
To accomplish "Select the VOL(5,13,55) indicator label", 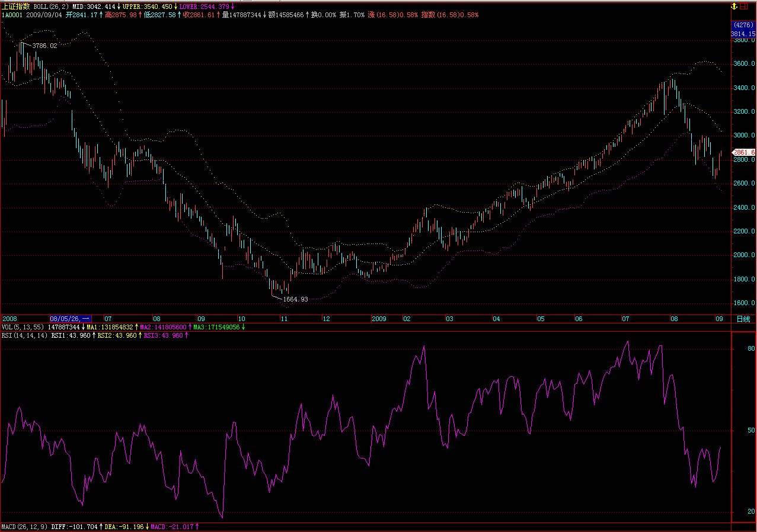I will [x=23, y=327].
